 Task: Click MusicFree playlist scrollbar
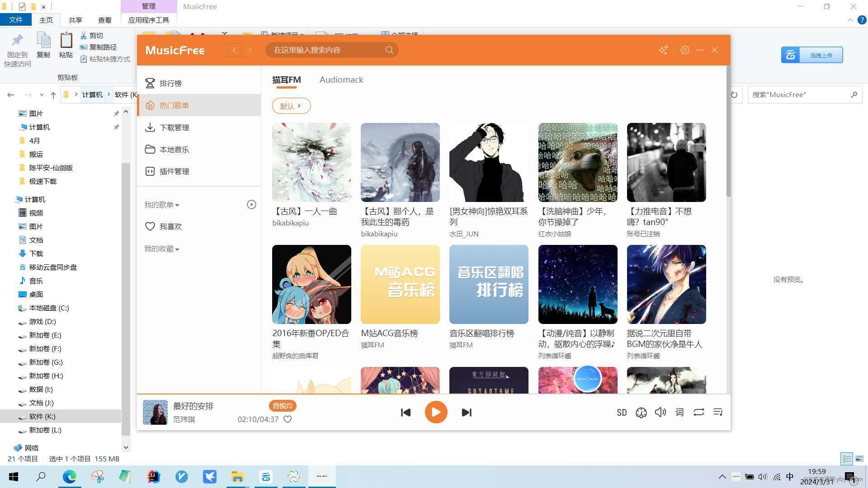pos(728,131)
